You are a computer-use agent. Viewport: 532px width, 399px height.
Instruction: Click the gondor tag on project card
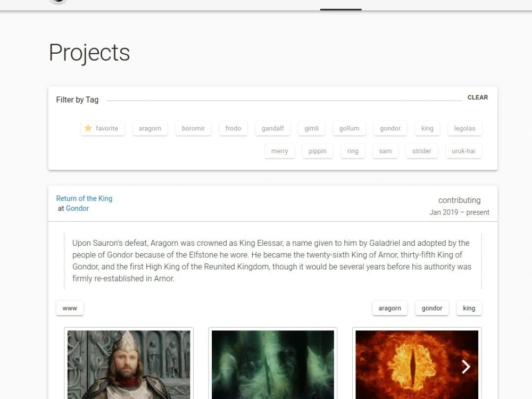pyautogui.click(x=432, y=308)
